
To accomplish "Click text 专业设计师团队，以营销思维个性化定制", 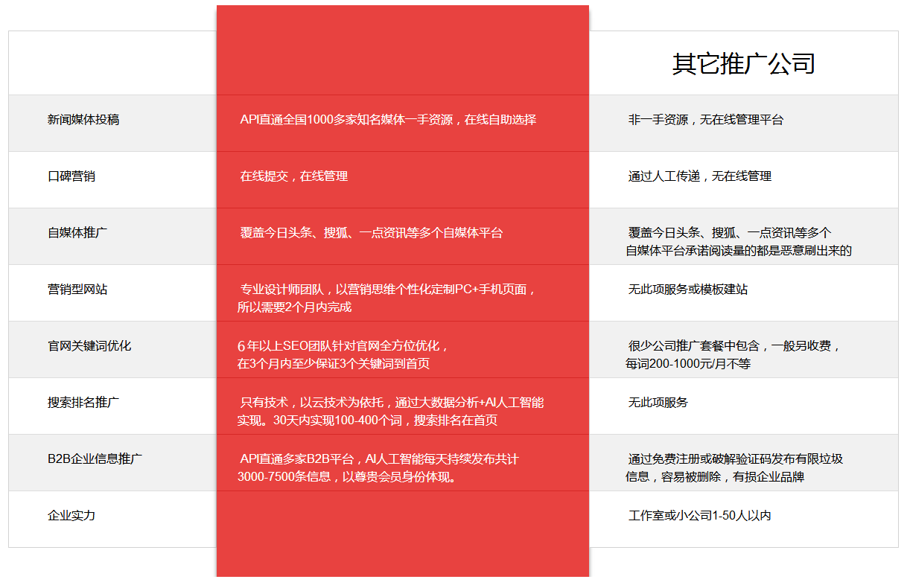I will (348, 290).
